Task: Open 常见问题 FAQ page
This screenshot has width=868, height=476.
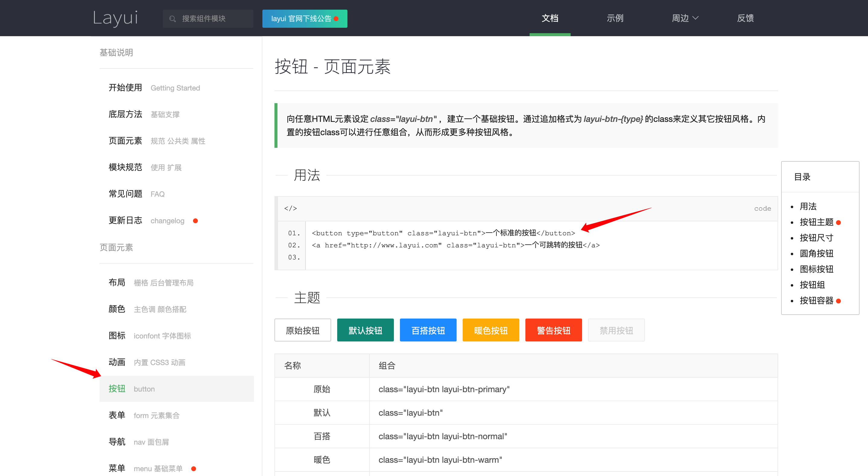Action: point(176,194)
